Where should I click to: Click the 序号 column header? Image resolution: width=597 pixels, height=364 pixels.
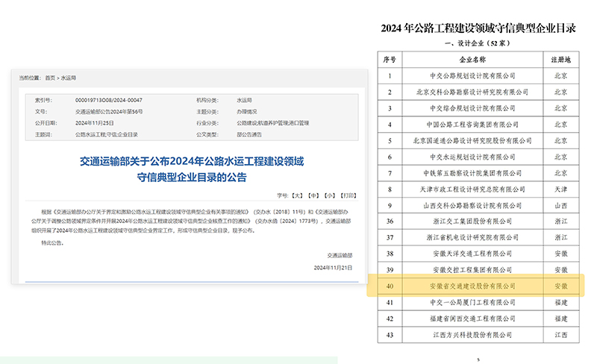[x=389, y=59]
